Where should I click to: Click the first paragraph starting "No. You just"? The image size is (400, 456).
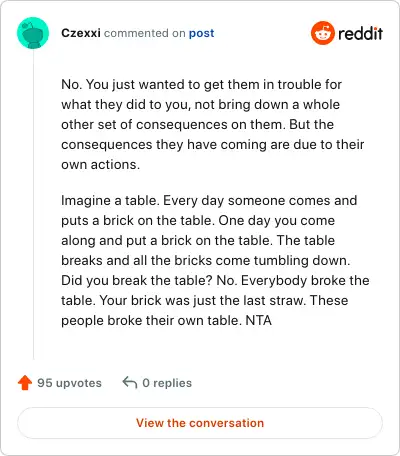pos(212,124)
